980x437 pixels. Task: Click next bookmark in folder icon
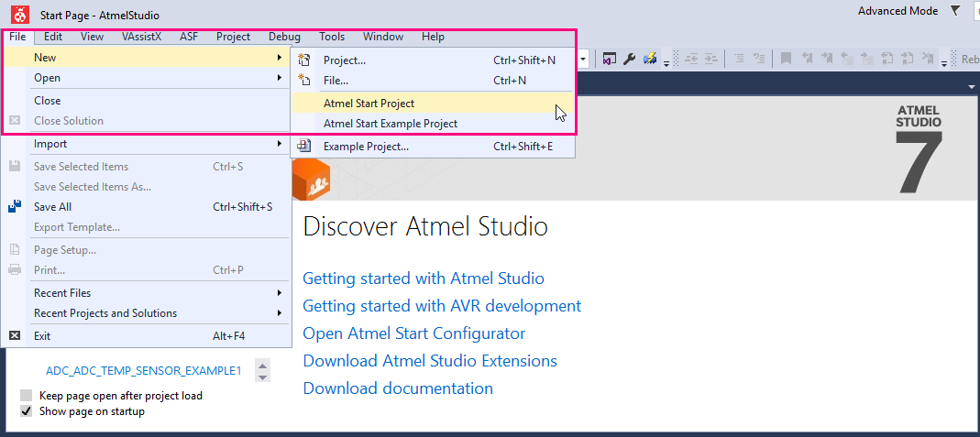(x=867, y=59)
